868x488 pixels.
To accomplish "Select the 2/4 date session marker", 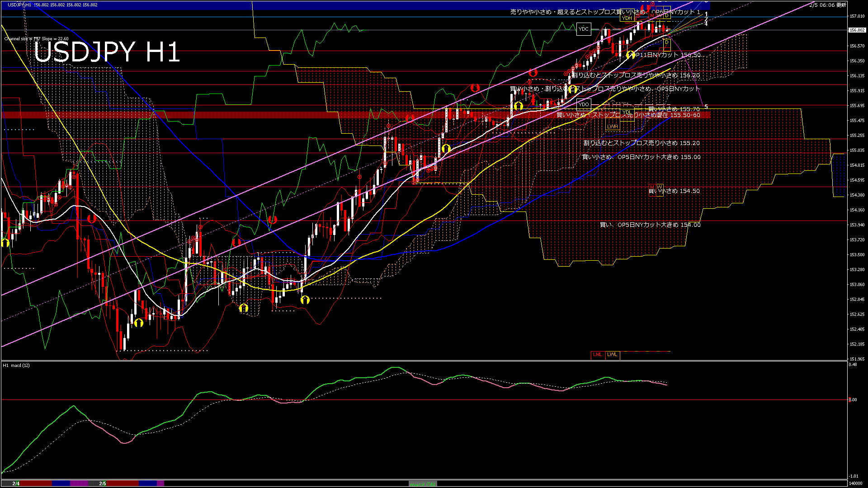I will click(x=16, y=483).
